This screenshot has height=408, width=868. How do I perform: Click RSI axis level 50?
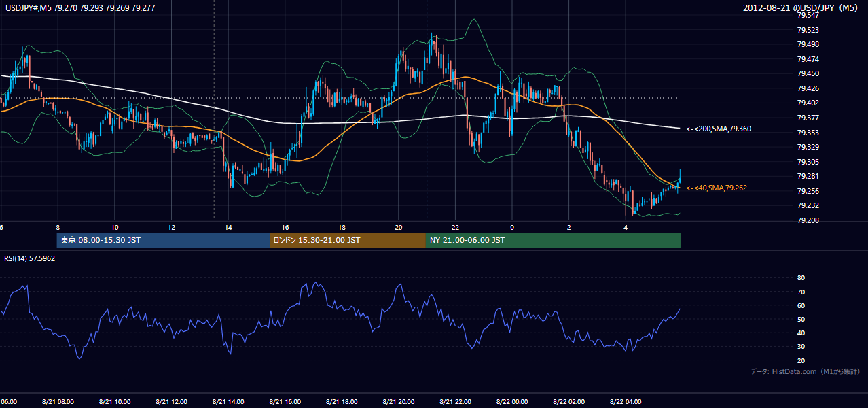801,319
